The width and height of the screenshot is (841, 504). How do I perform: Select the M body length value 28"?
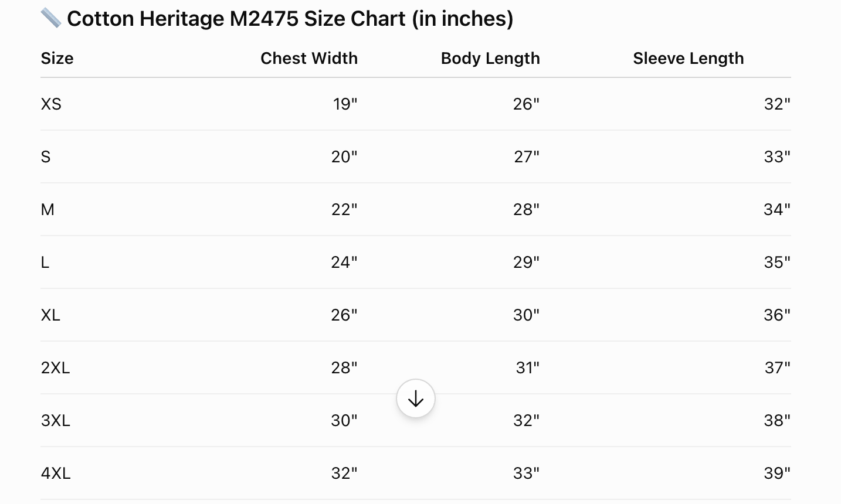pos(526,210)
